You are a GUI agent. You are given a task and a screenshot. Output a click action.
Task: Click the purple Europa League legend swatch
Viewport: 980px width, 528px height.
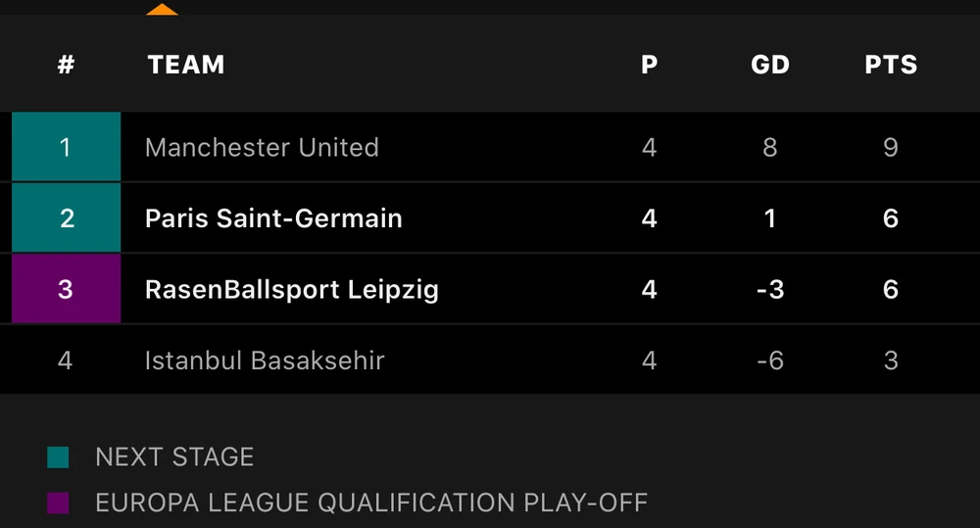58,504
